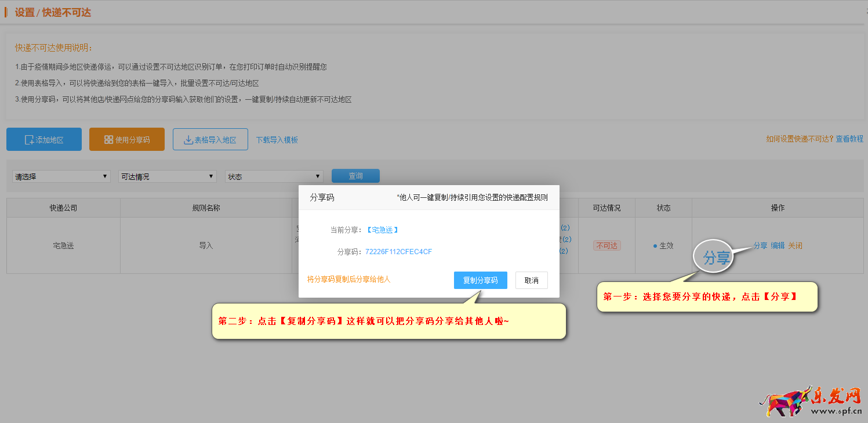Open the 状态 filter dropdown
Screen dimensions: 868x423
click(x=274, y=176)
